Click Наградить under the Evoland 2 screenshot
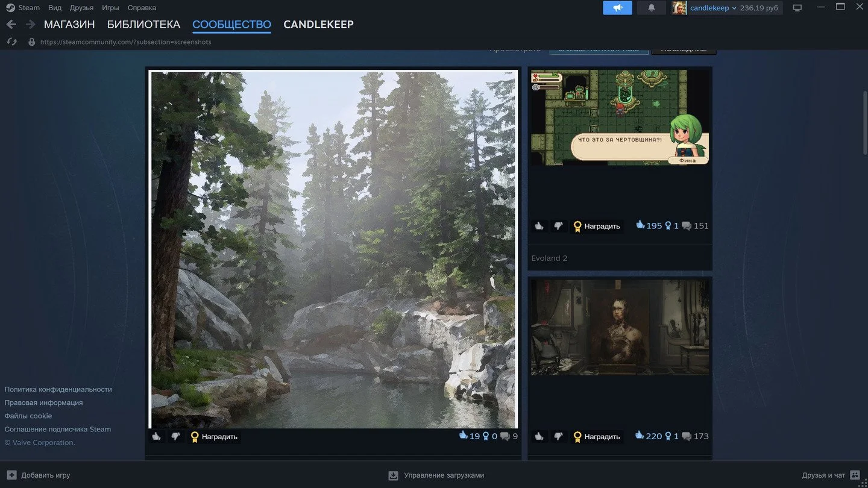Screen dimensions: 868x488 point(597,226)
